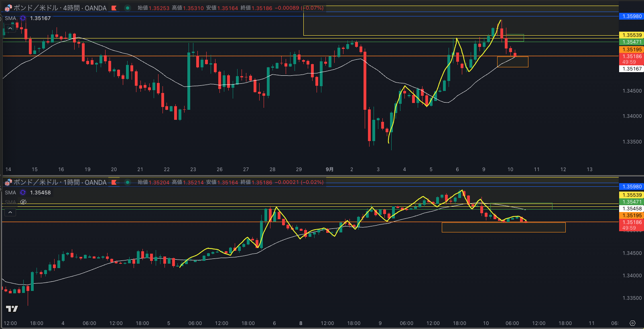The height and width of the screenshot is (329, 644).
Task: Click date 23 on the 4-hour time axis
Action: point(193,170)
